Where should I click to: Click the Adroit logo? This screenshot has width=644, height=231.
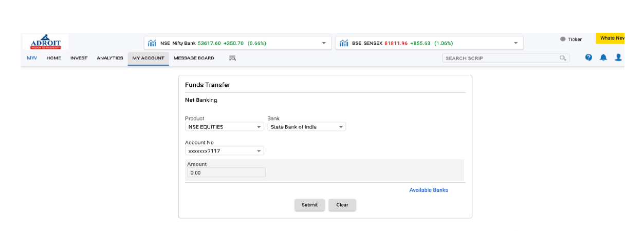tap(46, 42)
